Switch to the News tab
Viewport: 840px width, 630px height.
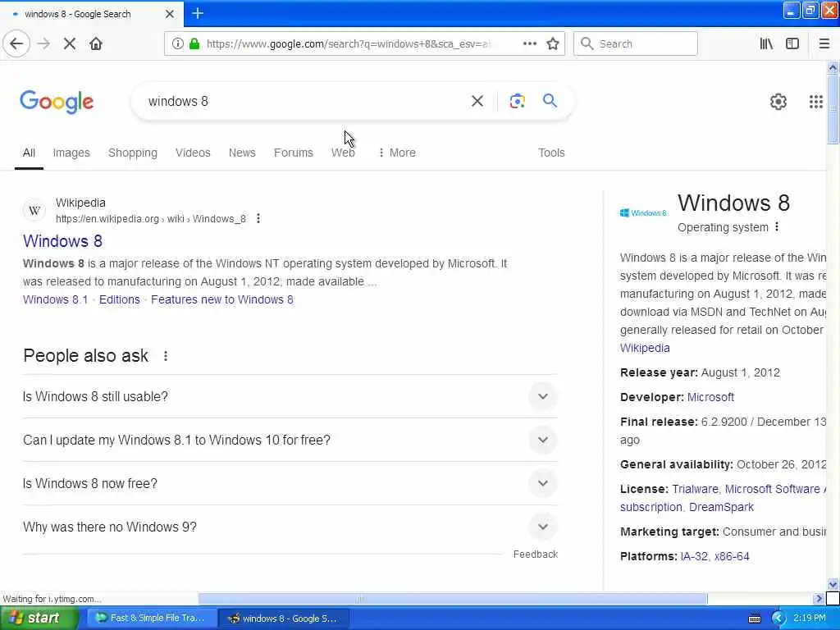point(242,153)
